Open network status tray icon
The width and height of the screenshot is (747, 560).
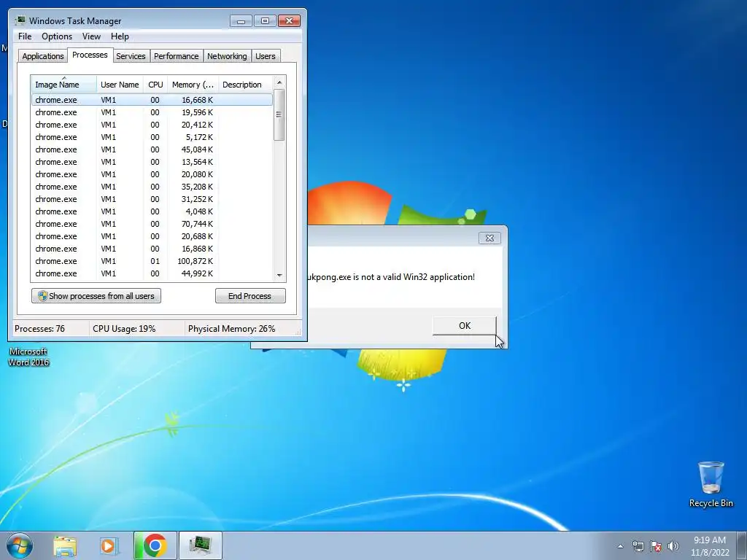pos(638,546)
